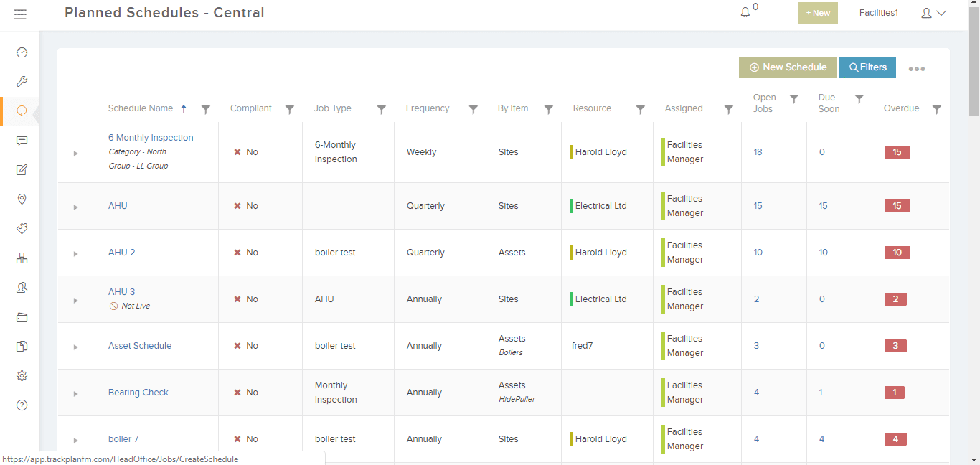This screenshot has width=980, height=465.
Task: Expand the 6 Monthly Inspection schedule row
Action: (75, 152)
